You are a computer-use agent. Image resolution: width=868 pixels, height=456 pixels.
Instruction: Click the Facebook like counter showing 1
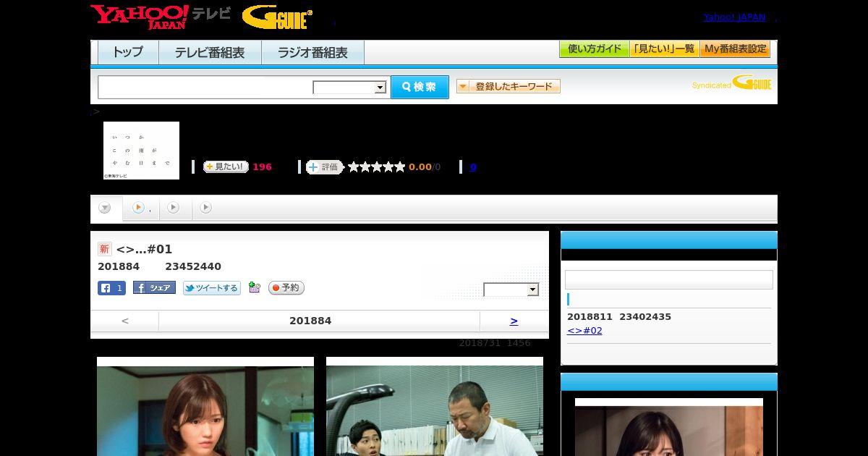click(111, 288)
